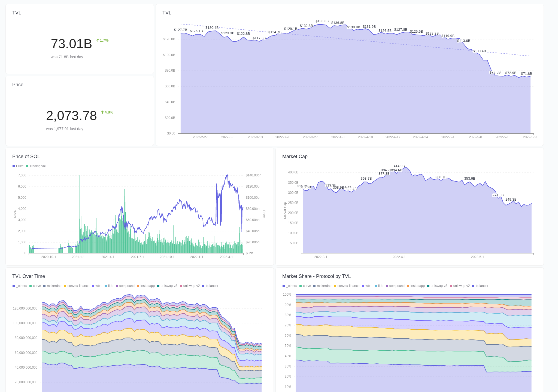Click 120,000,000,000 on TVL Over Time axis
The height and width of the screenshot is (392, 558).
tap(25, 308)
